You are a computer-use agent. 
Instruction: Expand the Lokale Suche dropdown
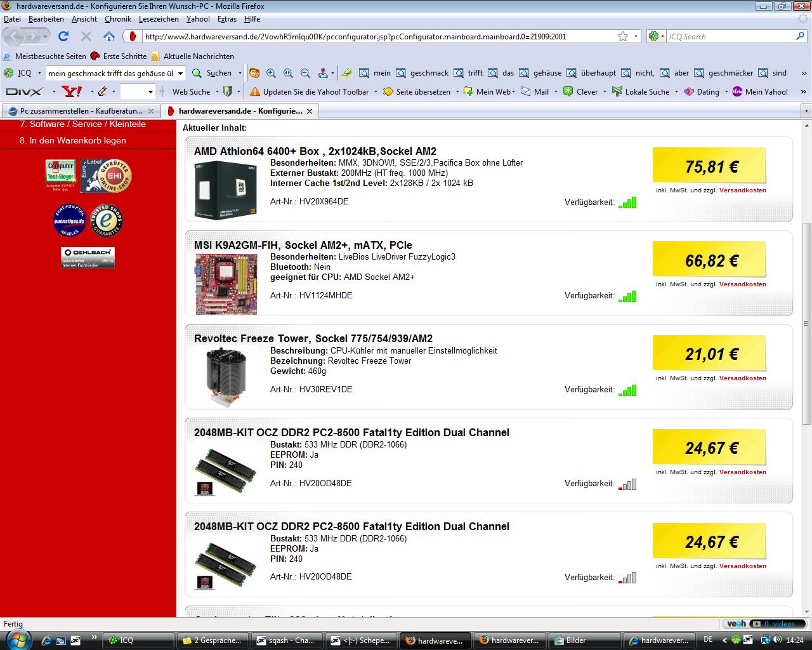676,91
